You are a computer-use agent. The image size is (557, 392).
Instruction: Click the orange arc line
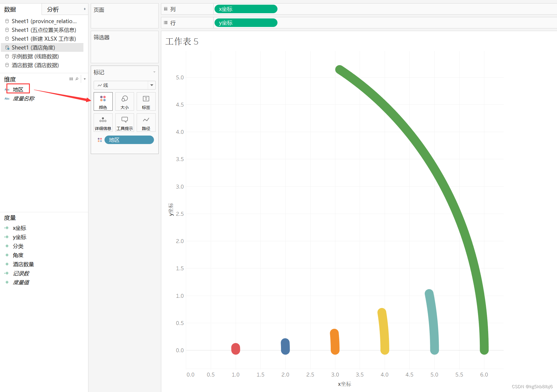(x=335, y=341)
